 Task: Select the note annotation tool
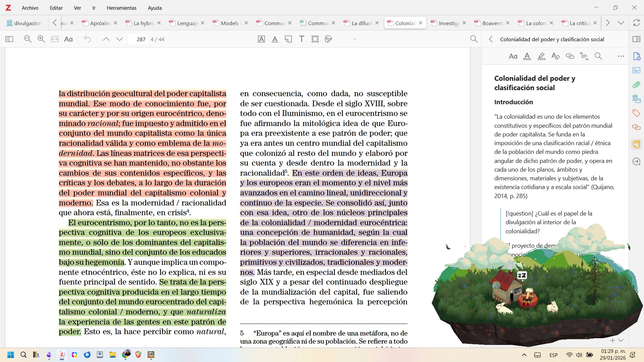[288, 39]
